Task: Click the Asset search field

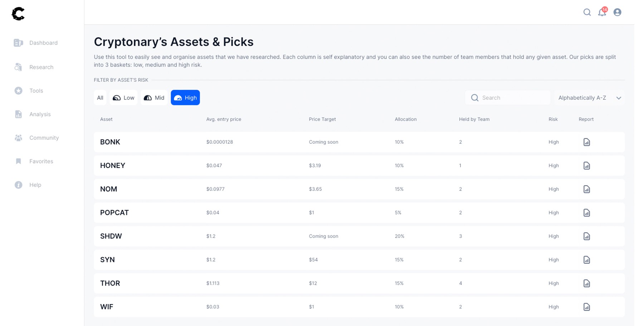Action: (512, 98)
